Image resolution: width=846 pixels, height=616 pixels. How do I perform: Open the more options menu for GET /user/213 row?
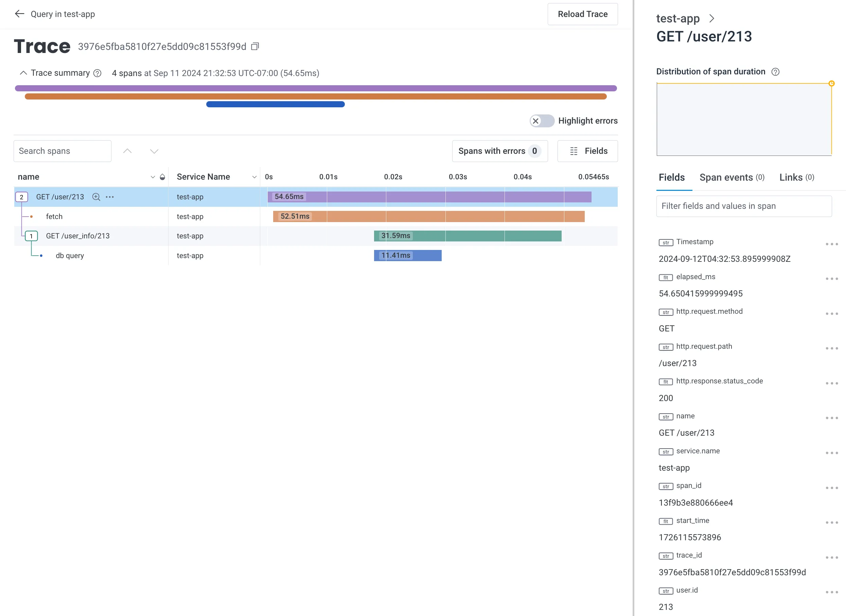point(110,197)
